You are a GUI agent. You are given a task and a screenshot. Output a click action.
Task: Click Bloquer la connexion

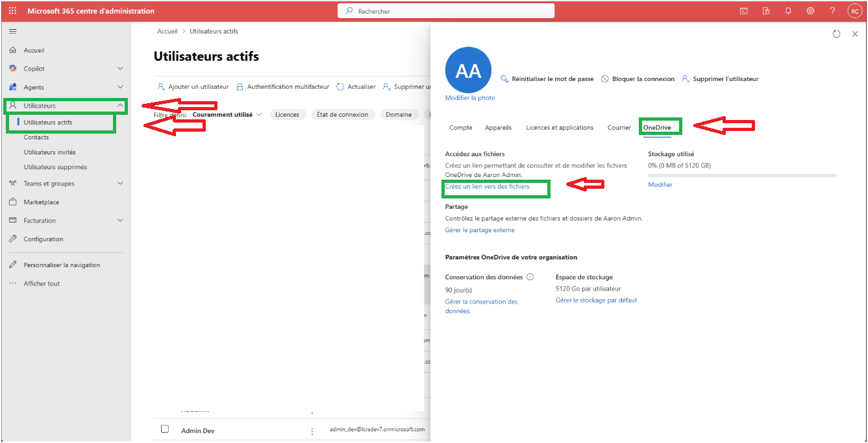638,79
